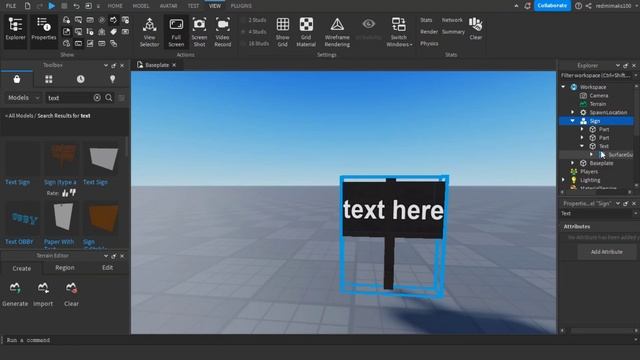The width and height of the screenshot is (640, 360).
Task: Toggle the Summary stats display
Action: coord(453,31)
